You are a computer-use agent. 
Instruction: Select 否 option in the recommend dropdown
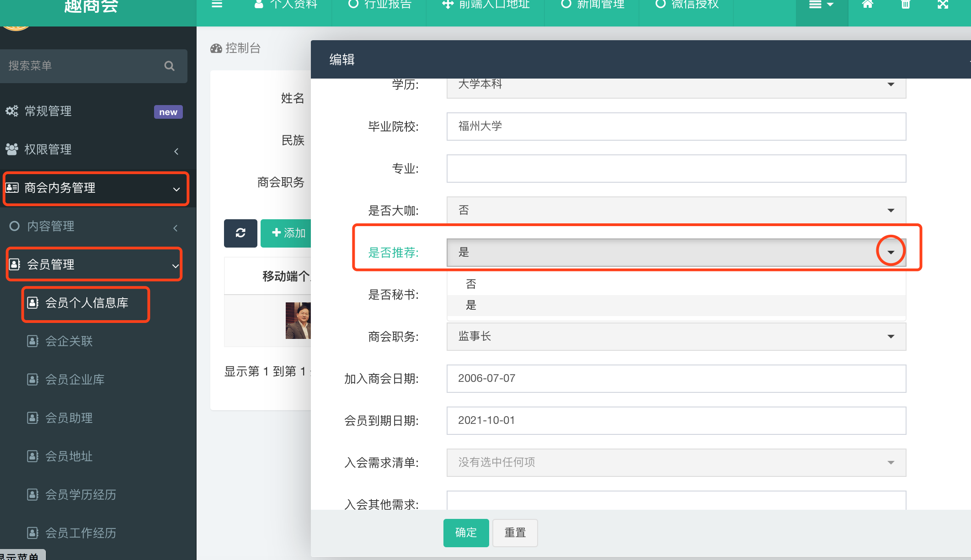[471, 284]
